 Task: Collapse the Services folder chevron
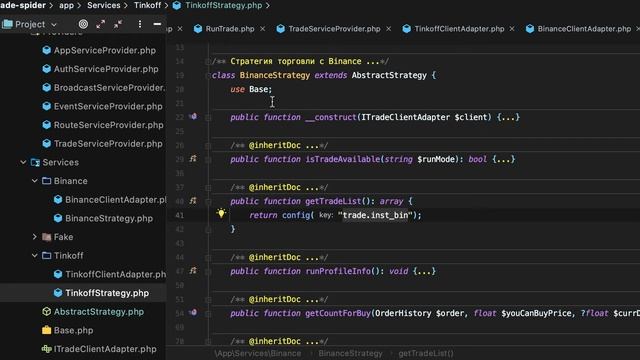coord(23,162)
